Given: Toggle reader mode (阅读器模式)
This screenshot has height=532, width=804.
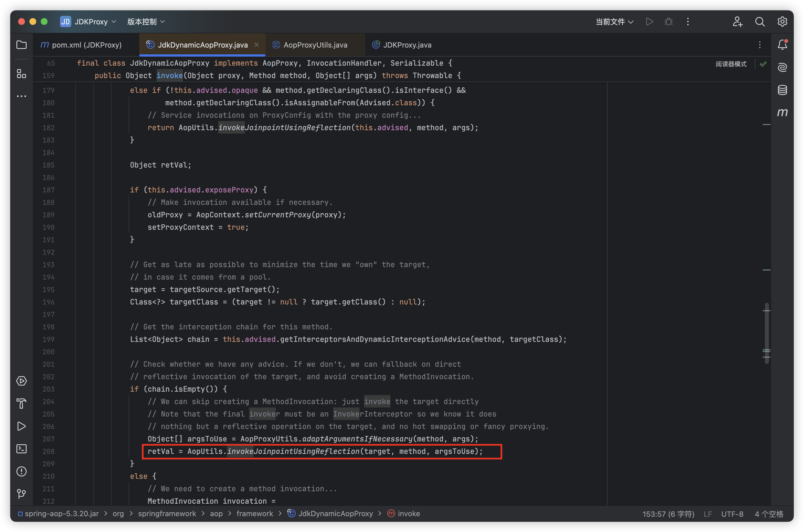Looking at the screenshot, I should (731, 64).
